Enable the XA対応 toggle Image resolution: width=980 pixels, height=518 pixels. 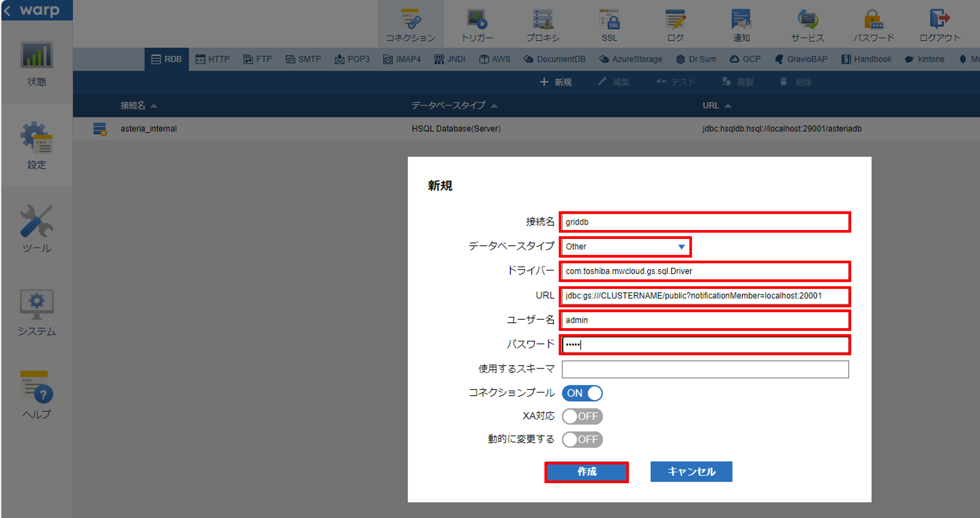pos(582,416)
